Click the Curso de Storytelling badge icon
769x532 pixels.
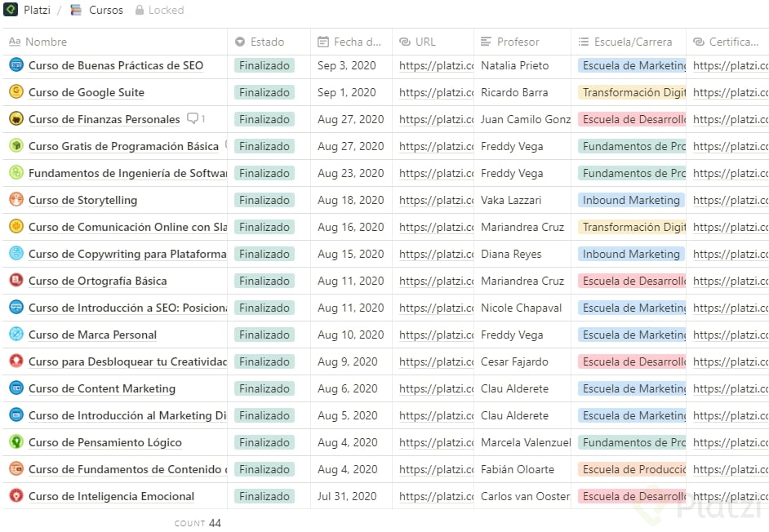(x=16, y=200)
